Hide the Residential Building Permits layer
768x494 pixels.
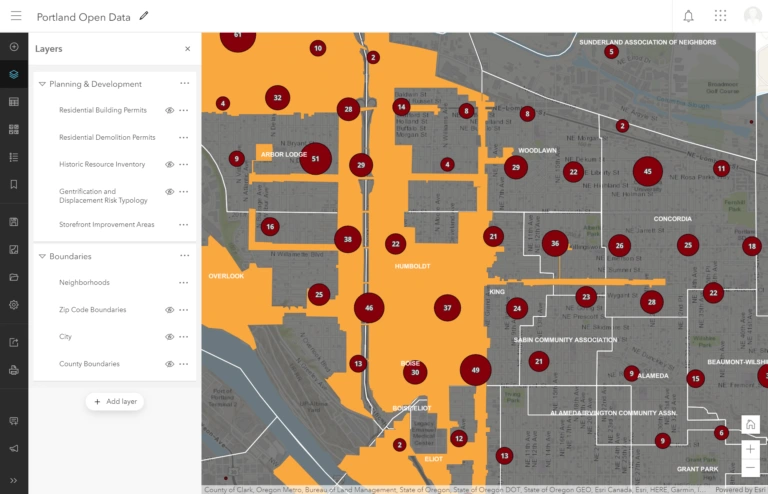click(x=169, y=110)
